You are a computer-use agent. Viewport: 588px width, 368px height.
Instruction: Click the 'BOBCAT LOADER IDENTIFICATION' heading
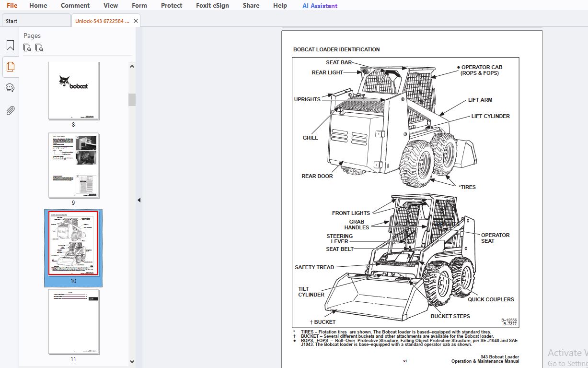[x=336, y=49]
